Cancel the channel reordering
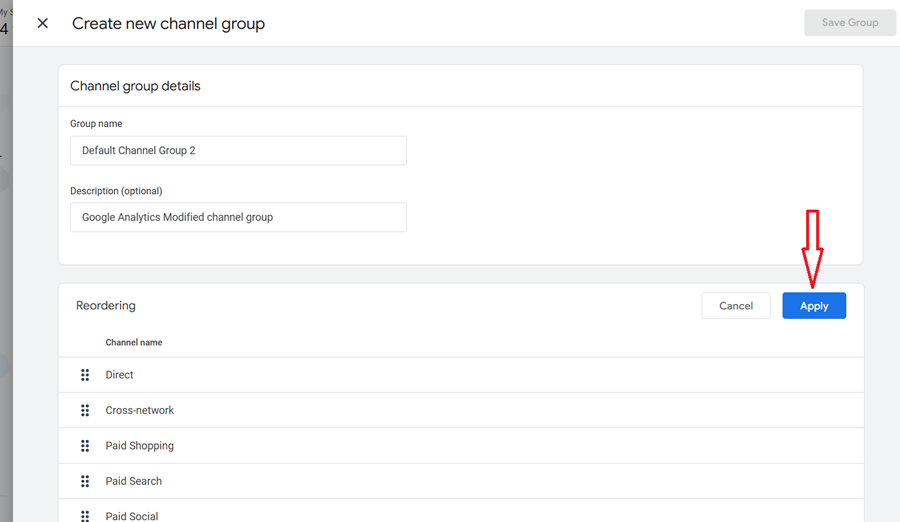 [735, 306]
